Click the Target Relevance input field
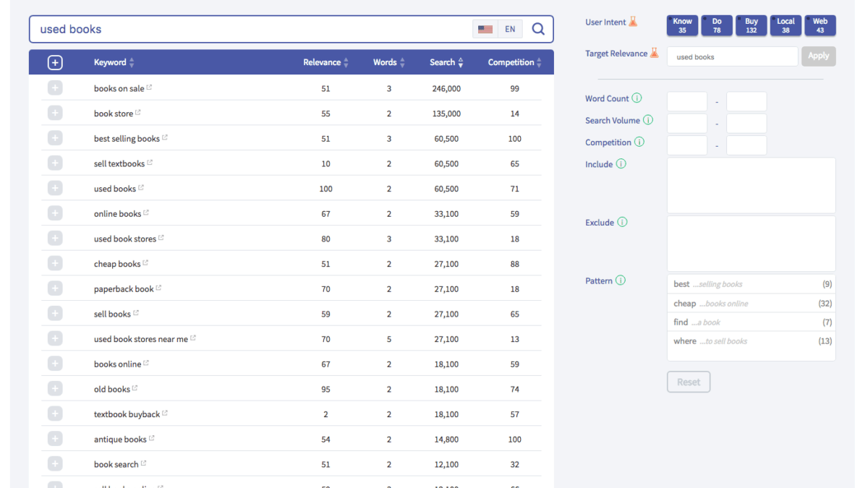868x488 pixels. 732,56
